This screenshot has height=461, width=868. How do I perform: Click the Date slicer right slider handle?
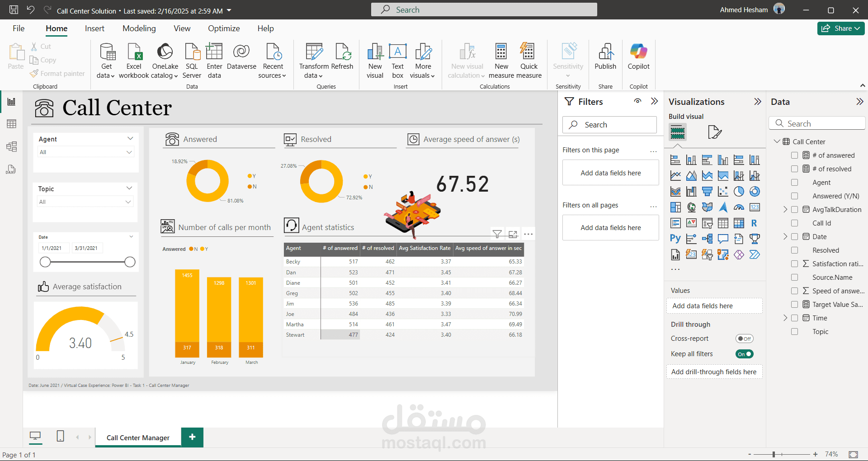[130, 262]
